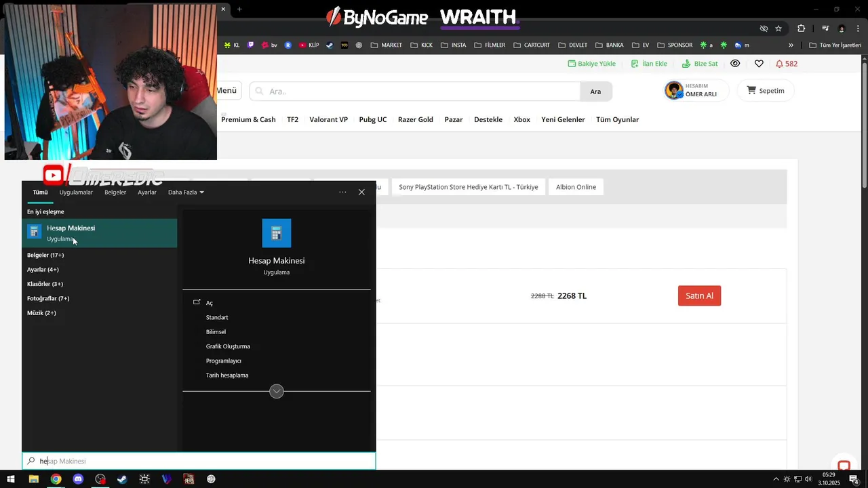Click the large Hesap Makinesi calculator icon
868x488 pixels.
(277, 233)
